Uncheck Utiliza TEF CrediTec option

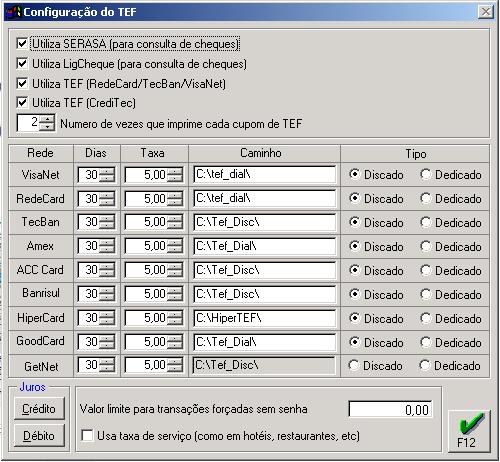click(22, 103)
